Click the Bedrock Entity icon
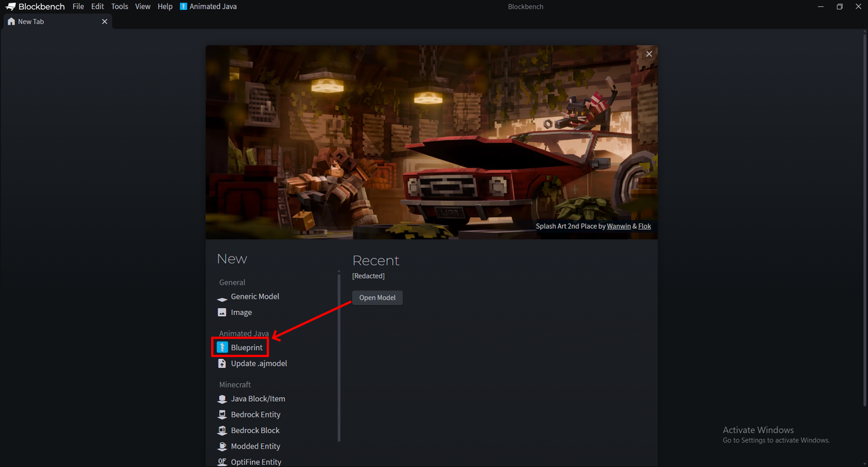The width and height of the screenshot is (868, 467). [x=222, y=415]
